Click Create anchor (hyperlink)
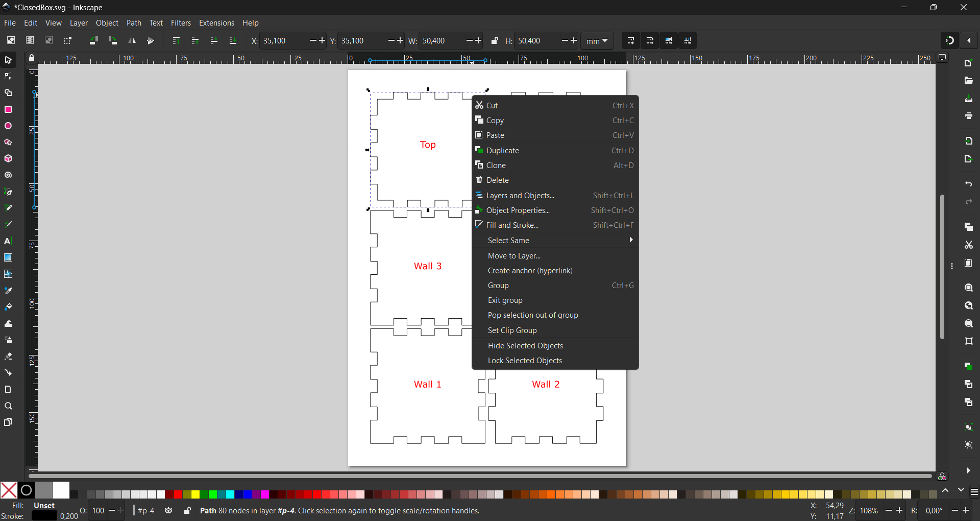Viewport: 980px width, 521px height. point(555,271)
